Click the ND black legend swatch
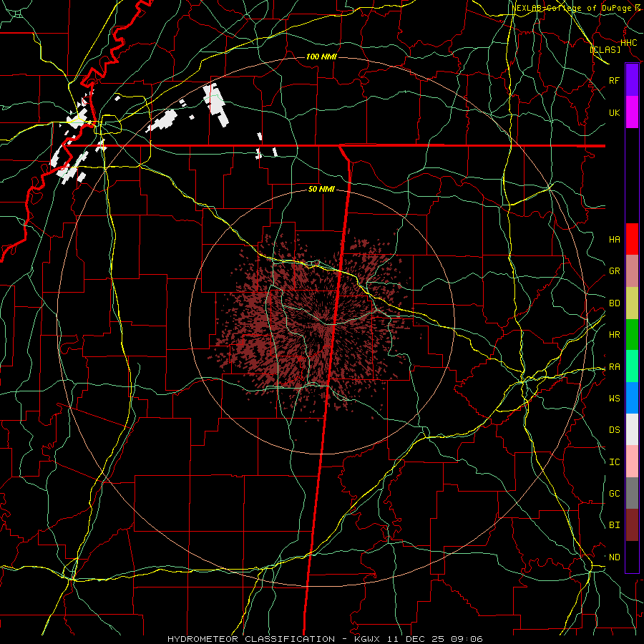 coord(632,557)
